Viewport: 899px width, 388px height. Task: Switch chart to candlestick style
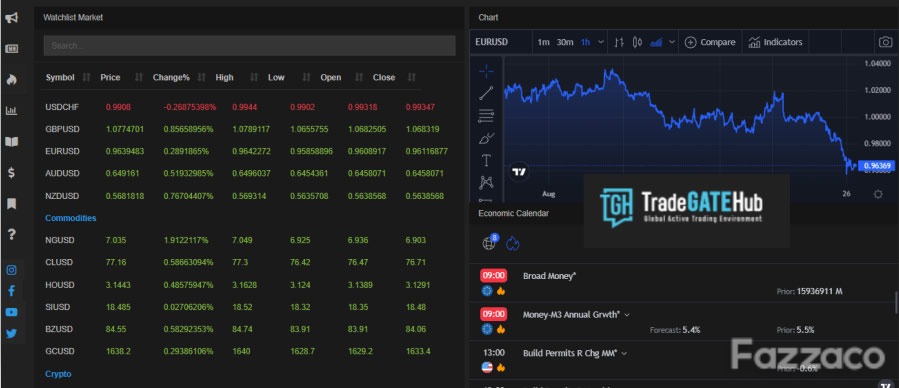tap(637, 42)
